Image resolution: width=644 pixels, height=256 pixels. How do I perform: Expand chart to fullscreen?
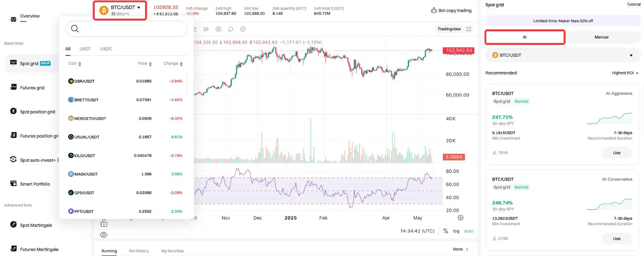click(469, 29)
